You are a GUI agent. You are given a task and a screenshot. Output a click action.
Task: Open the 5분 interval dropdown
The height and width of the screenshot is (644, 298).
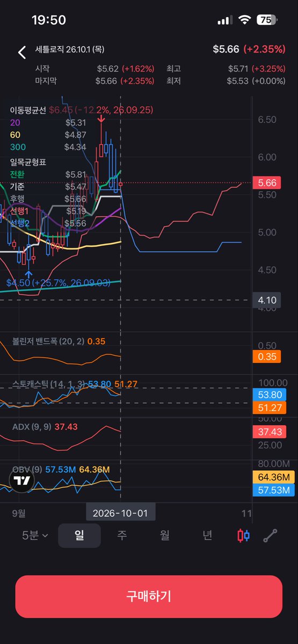[x=35, y=535]
